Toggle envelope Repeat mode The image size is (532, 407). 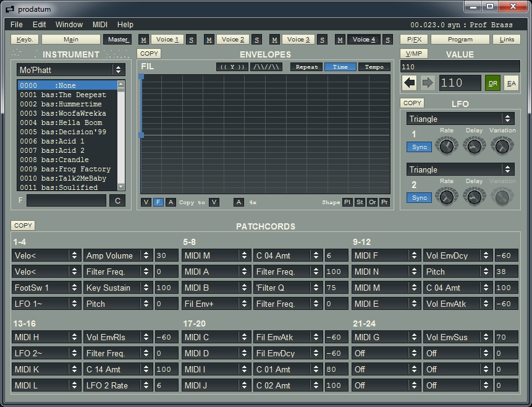coord(306,67)
